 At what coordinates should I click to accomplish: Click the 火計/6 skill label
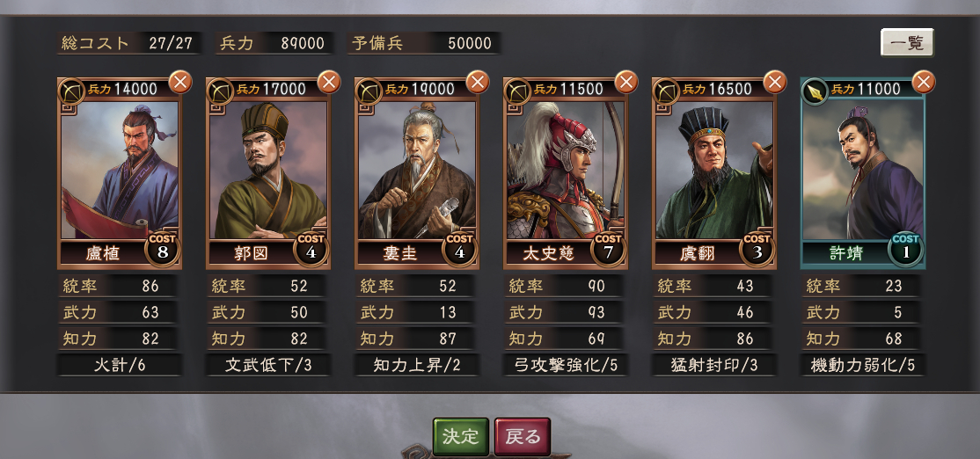[x=120, y=365]
